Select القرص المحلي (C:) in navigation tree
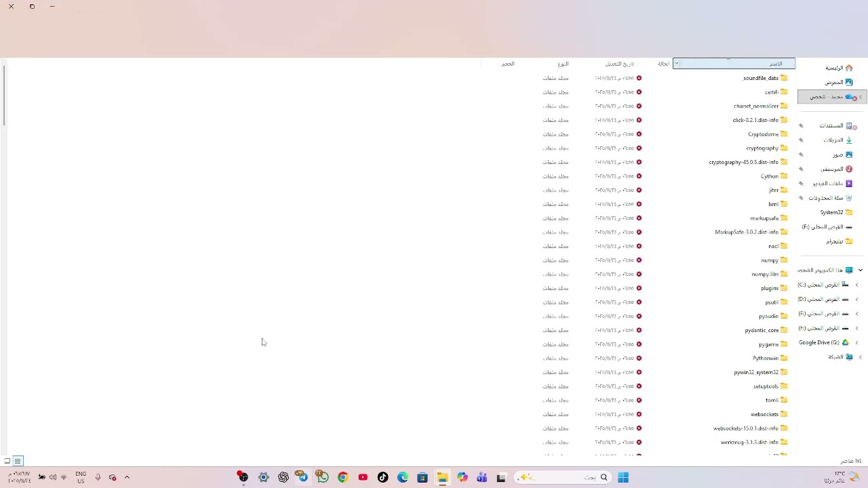 (823, 285)
